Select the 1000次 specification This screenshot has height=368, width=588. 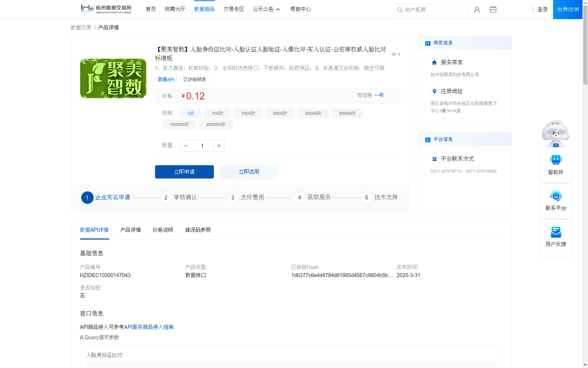click(x=248, y=113)
